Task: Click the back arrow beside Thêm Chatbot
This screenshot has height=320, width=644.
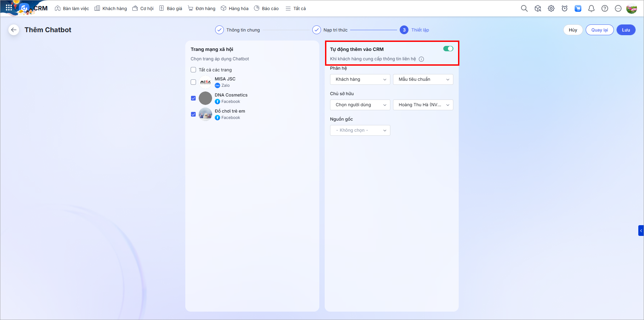Action: [13, 30]
